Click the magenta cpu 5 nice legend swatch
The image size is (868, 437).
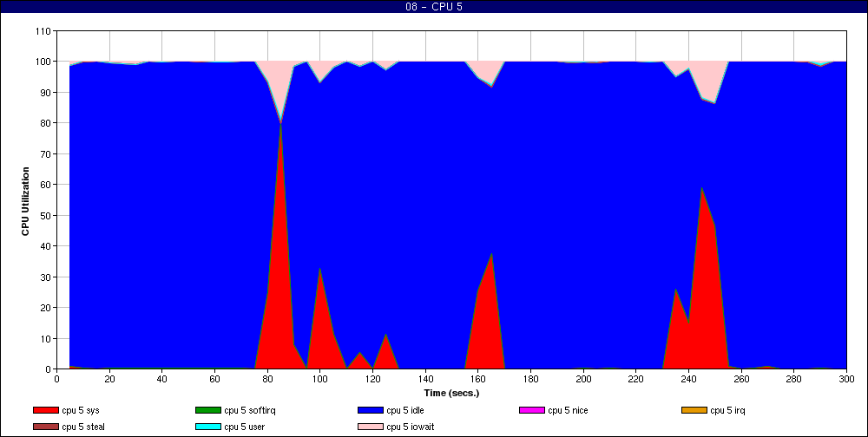coord(531,410)
